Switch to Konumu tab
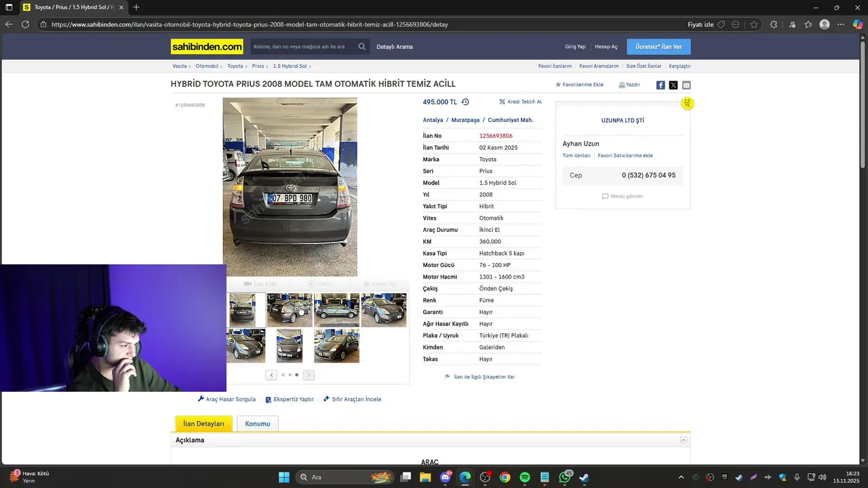 pos(258,424)
